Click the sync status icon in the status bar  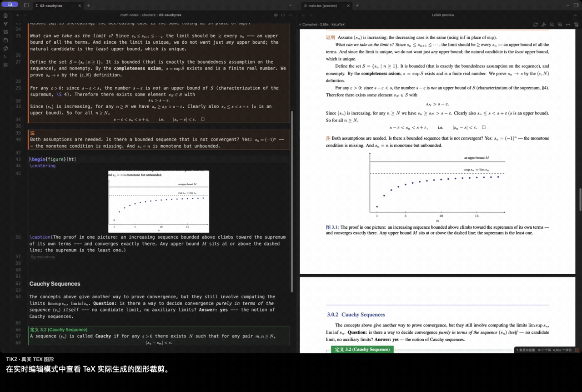(577, 350)
